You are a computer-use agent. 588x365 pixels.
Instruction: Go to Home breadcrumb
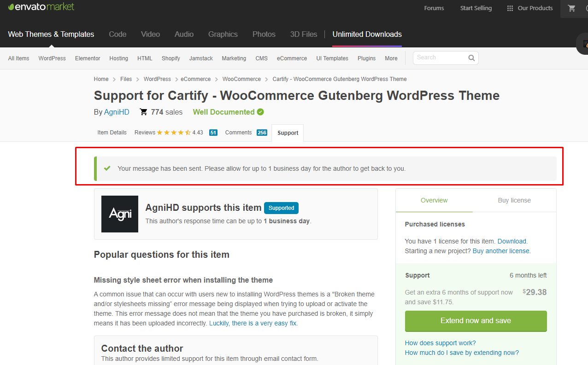[x=101, y=79]
